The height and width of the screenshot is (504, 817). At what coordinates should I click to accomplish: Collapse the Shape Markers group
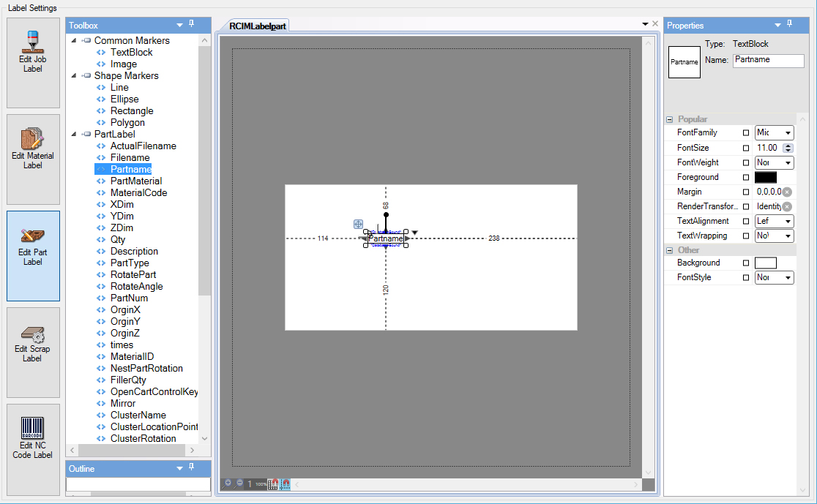point(72,75)
